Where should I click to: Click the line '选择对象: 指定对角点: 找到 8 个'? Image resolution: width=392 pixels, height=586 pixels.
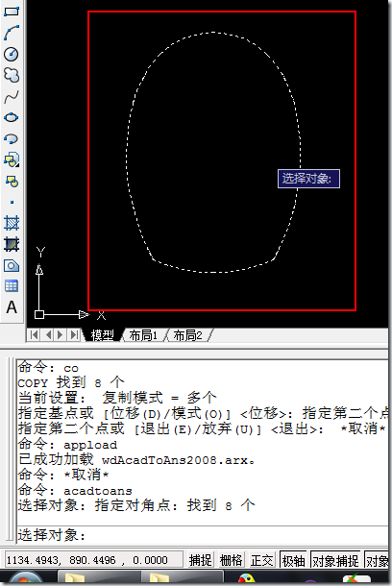(136, 505)
